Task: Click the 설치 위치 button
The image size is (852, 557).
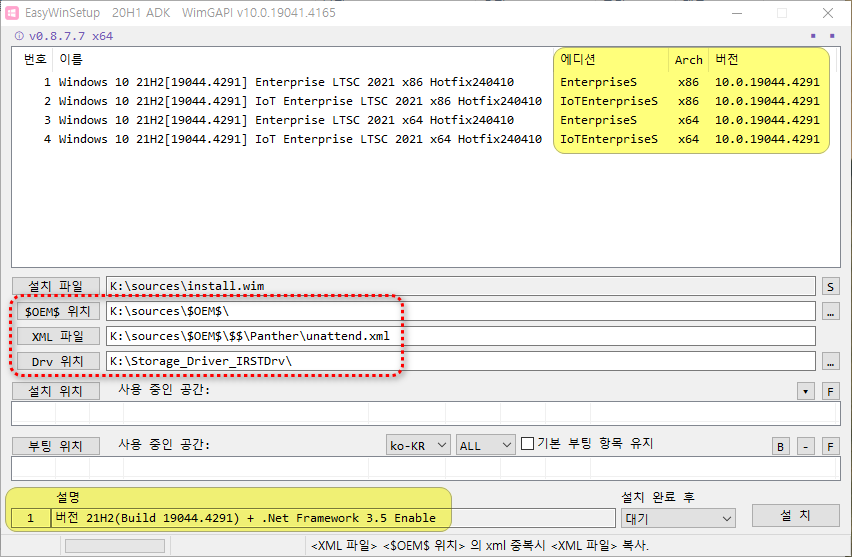Action: 56,391
